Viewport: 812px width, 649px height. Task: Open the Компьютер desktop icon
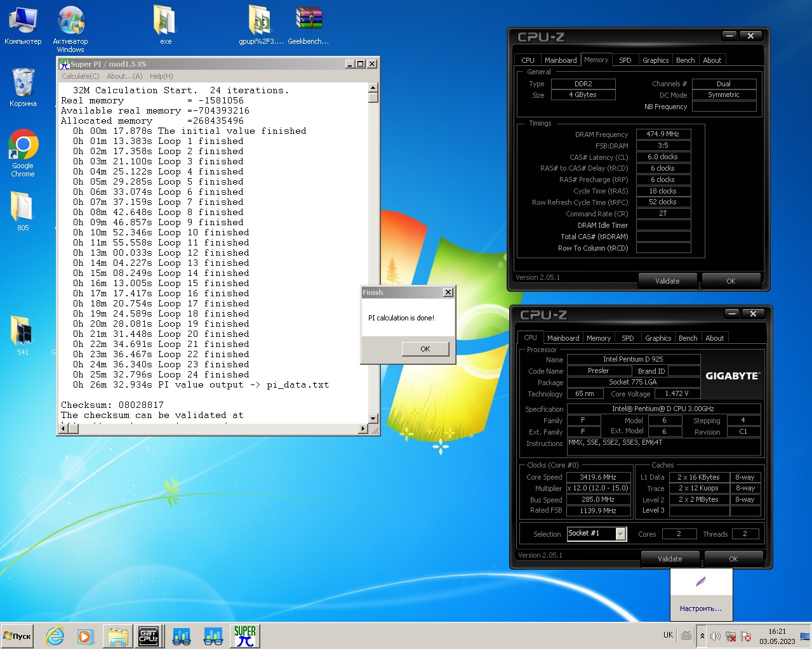(x=23, y=26)
